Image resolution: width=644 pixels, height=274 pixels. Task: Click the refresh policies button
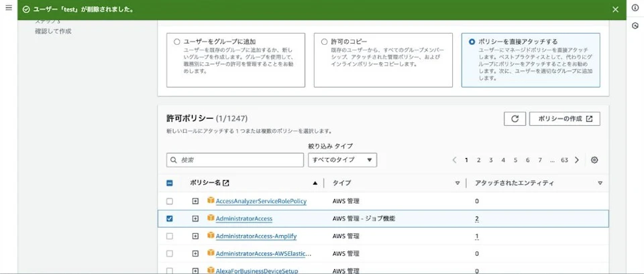pyautogui.click(x=515, y=119)
